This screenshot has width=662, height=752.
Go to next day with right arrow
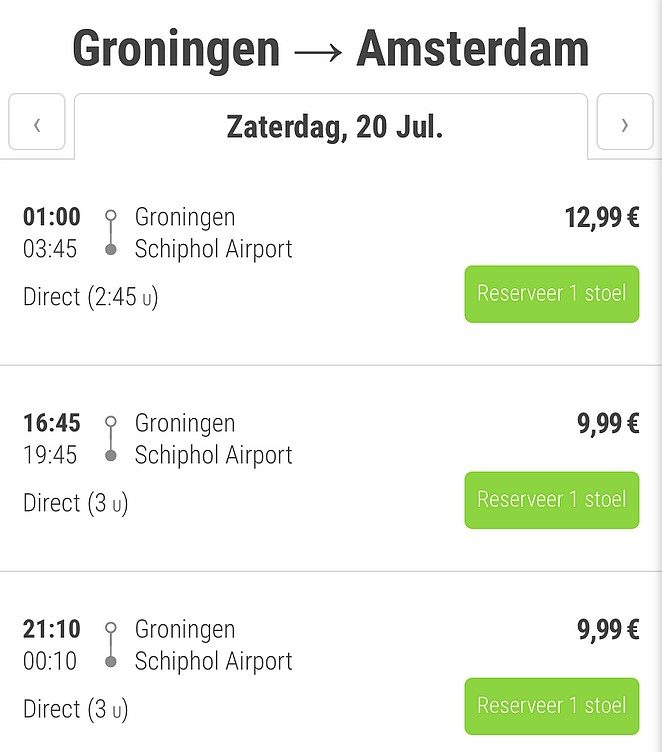624,124
